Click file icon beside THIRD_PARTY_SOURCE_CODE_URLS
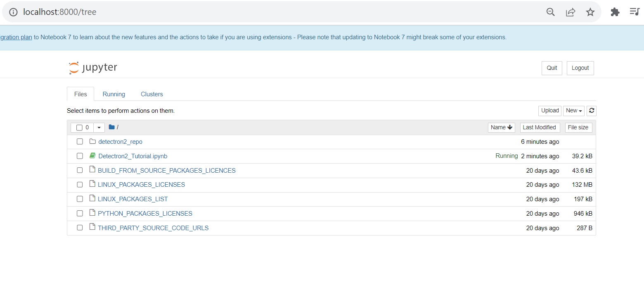The image size is (644, 288). (92, 227)
